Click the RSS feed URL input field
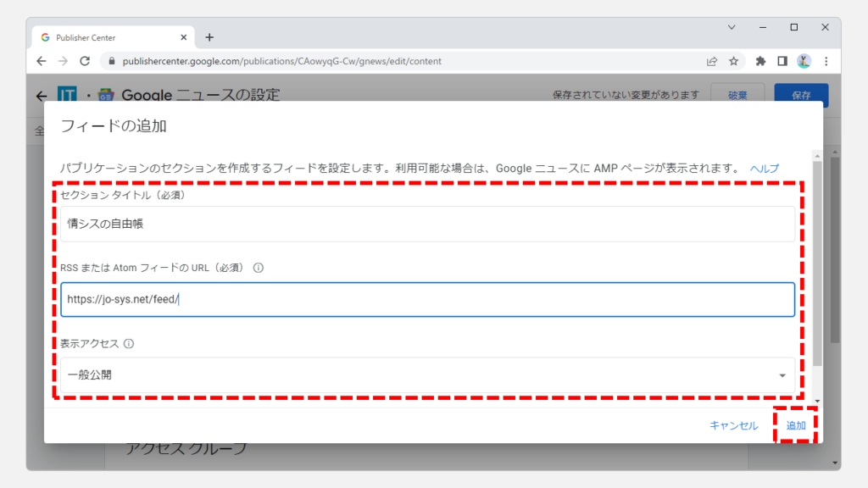Image resolution: width=868 pixels, height=488 pixels. [427, 299]
